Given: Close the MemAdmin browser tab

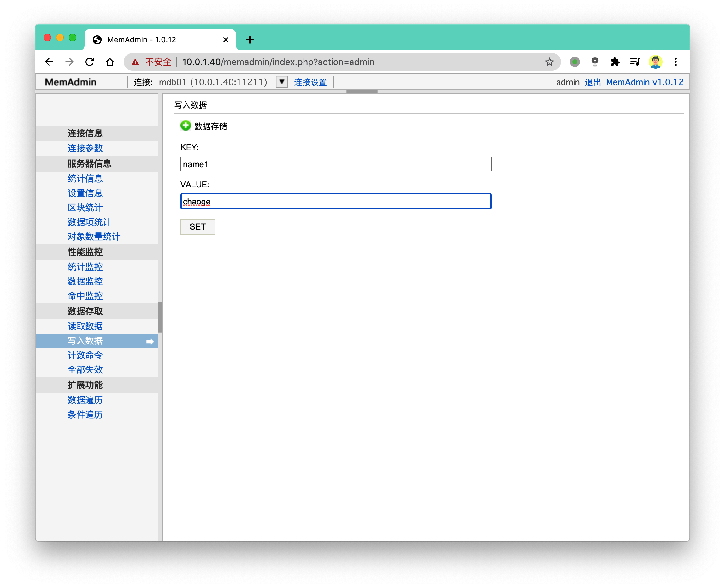Looking at the screenshot, I should 226,40.
